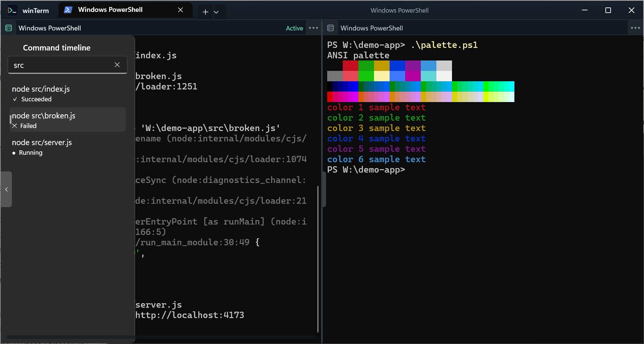Minimize the winTerm window
The width and height of the screenshot is (644, 344).
point(585,10)
